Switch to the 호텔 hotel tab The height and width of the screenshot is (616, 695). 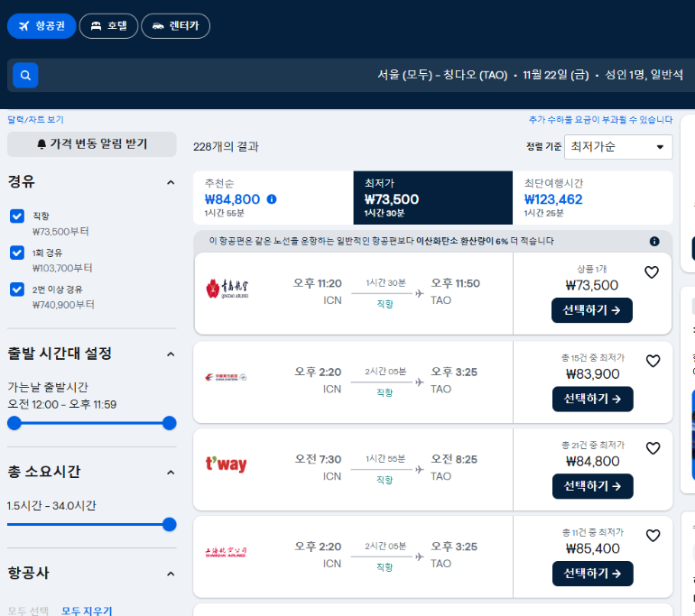pyautogui.click(x=108, y=26)
